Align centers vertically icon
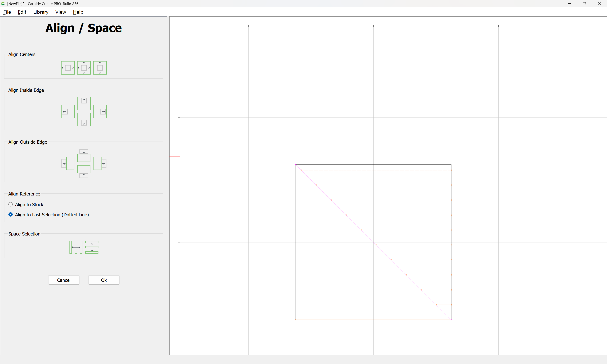The width and height of the screenshot is (607, 364). pos(100,68)
